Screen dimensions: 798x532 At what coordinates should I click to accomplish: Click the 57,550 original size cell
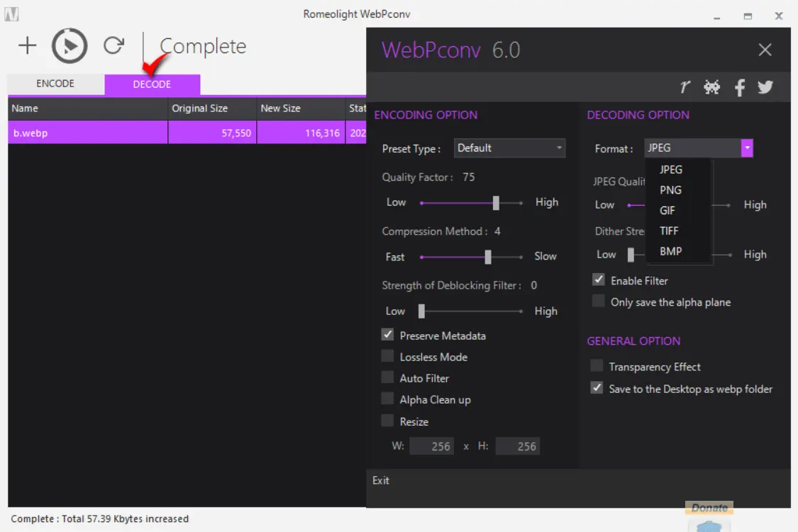coord(212,133)
